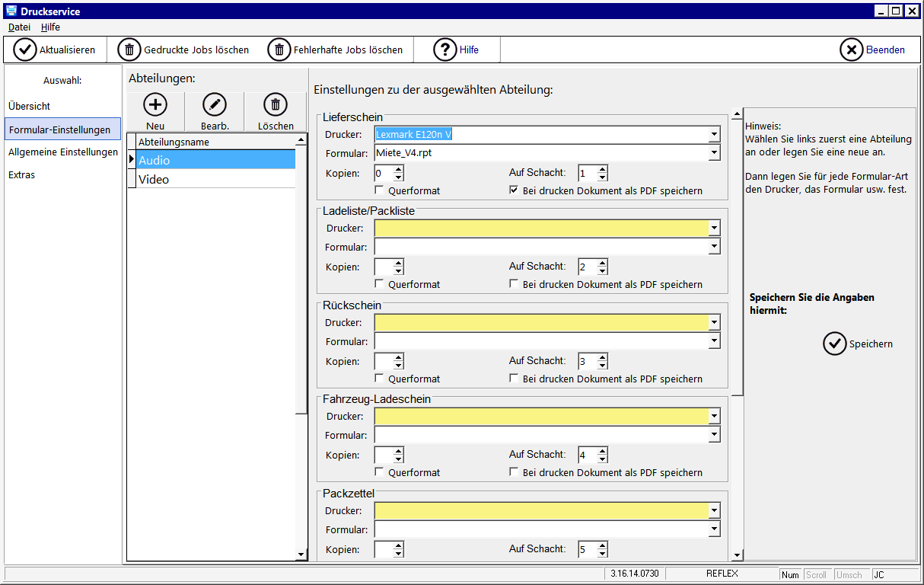
Task: Click the Fehlerhafte Jobs löschen trash icon
Action: pos(279,50)
